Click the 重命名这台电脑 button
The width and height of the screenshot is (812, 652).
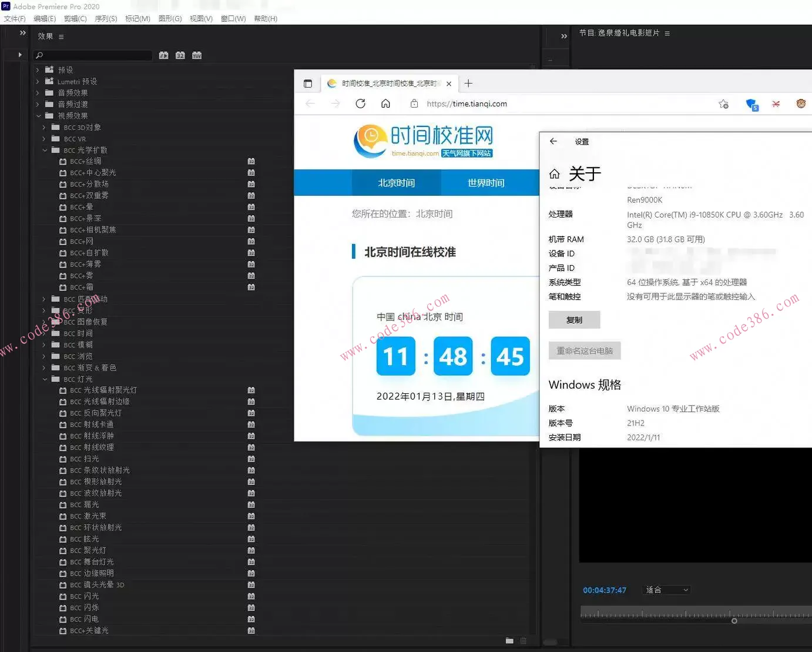tap(585, 350)
